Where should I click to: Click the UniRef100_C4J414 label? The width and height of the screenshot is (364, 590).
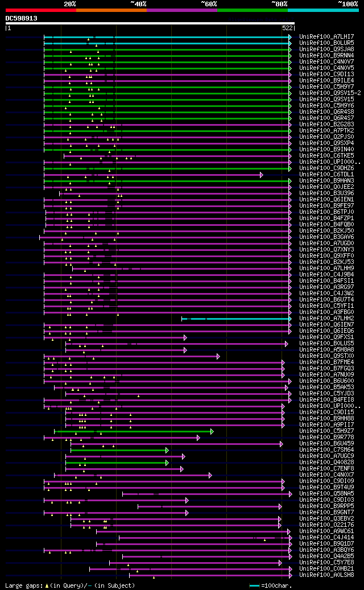click(326, 538)
